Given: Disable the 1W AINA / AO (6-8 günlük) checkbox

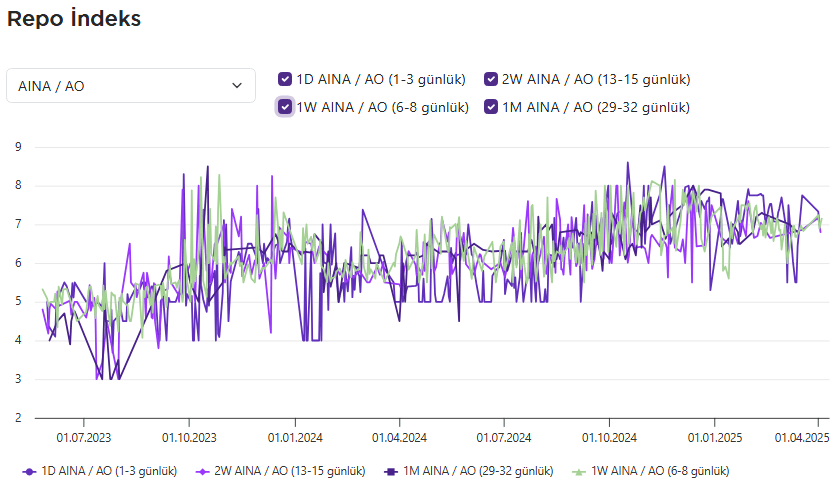Looking at the screenshot, I should (x=285, y=107).
